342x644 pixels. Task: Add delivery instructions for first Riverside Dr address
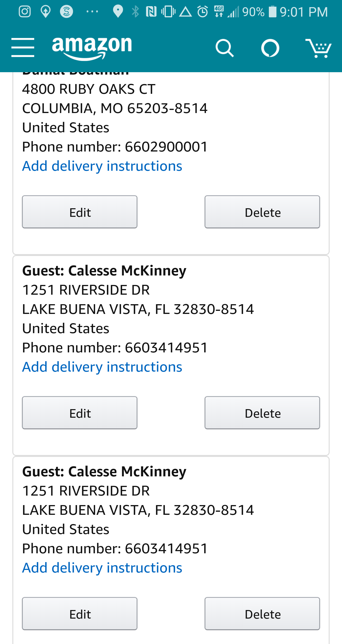tap(102, 367)
